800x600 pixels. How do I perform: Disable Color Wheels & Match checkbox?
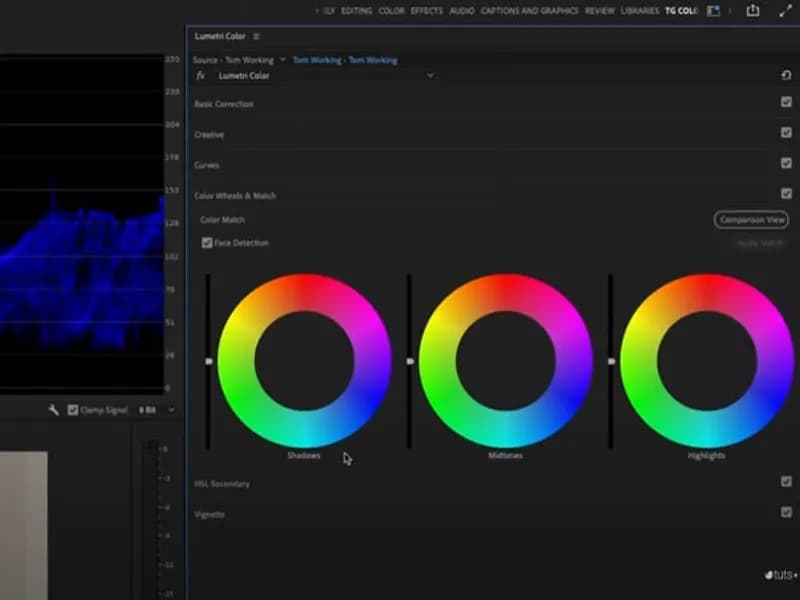[x=786, y=193]
